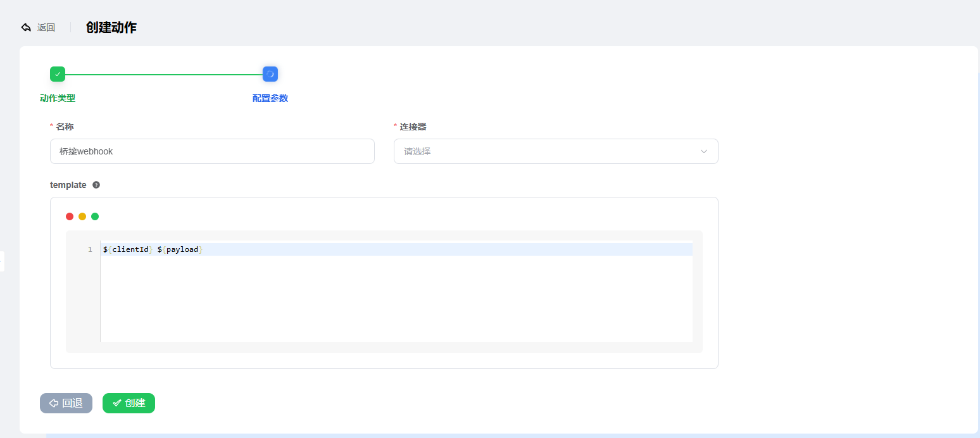Click the 名称 field label
The height and width of the screenshot is (438, 980).
coord(65,127)
